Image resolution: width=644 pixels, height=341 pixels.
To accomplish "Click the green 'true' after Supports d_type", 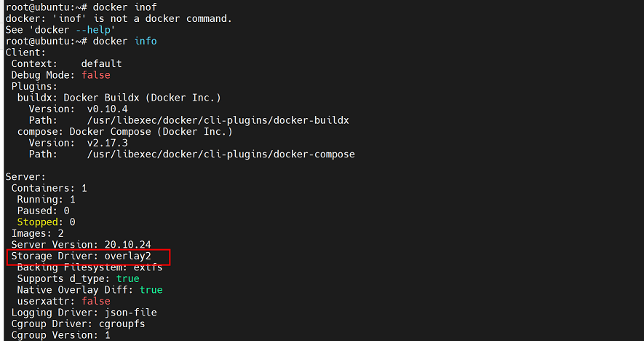I will (127, 278).
